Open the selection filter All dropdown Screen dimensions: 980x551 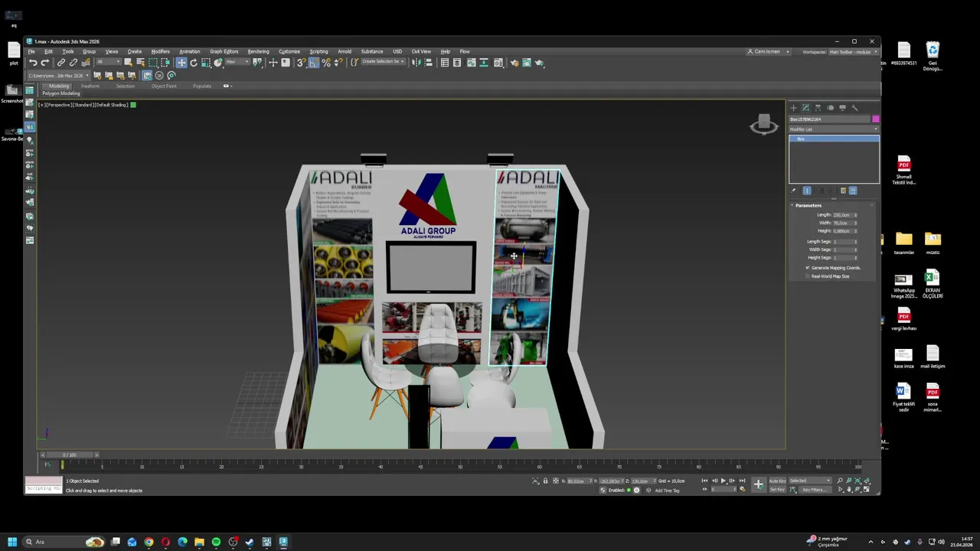[x=109, y=63]
